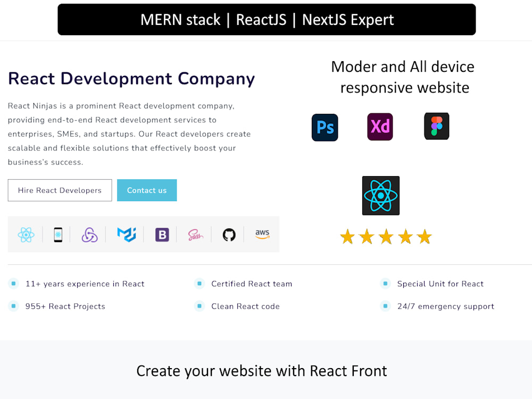This screenshot has height=399, width=532.
Task: Click the Sass icon
Action: coord(195,235)
